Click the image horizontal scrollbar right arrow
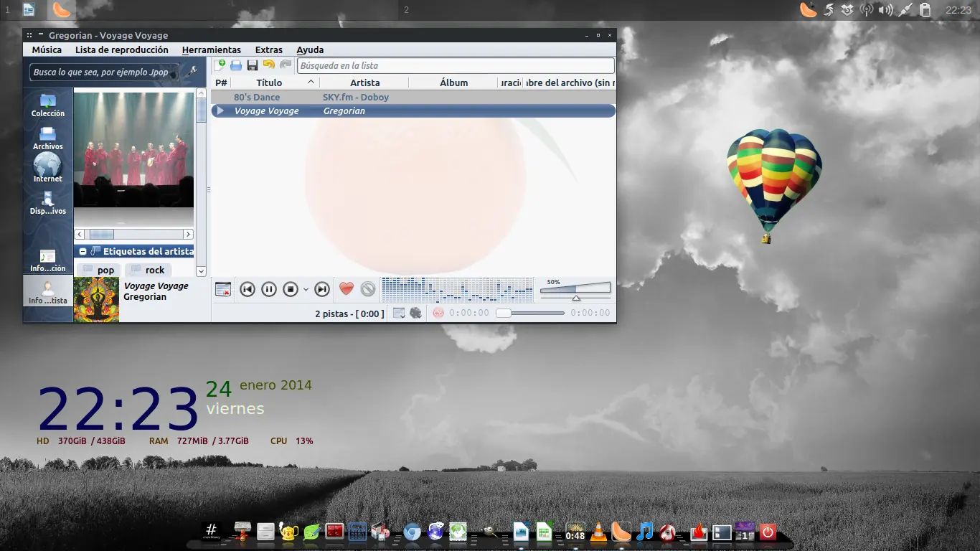The image size is (980, 551). pyautogui.click(x=188, y=234)
